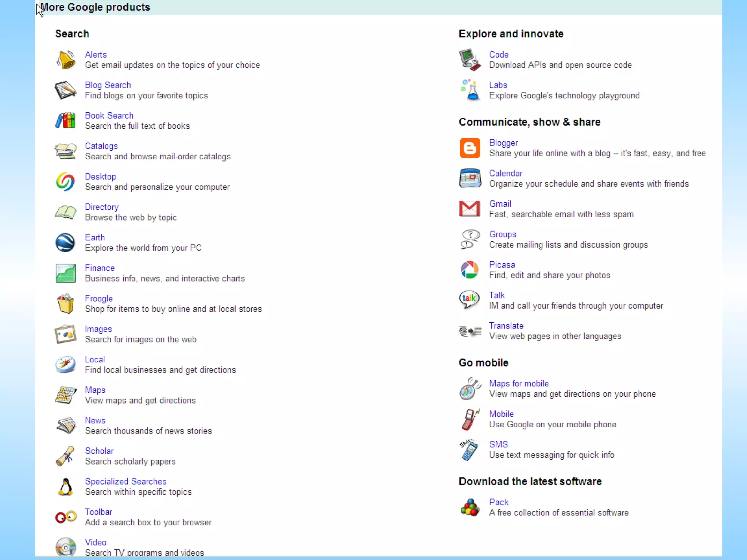Follow the Froogle link
Screen dimensions: 747x560
[98, 299]
